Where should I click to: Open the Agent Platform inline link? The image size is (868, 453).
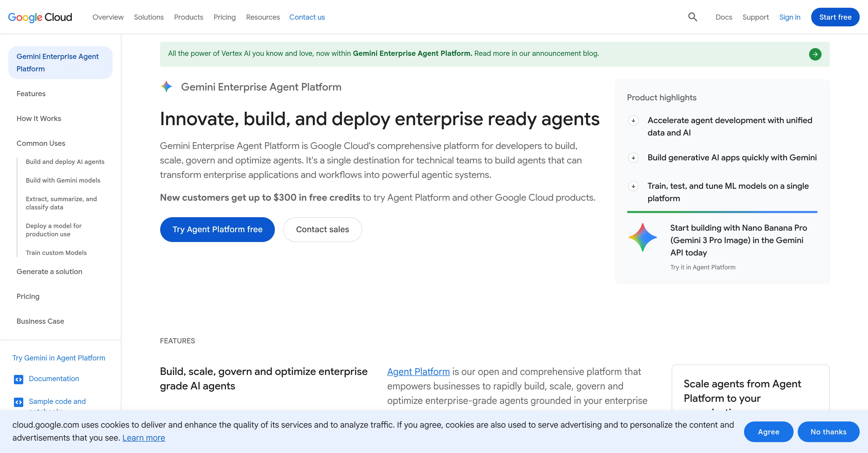(418, 372)
